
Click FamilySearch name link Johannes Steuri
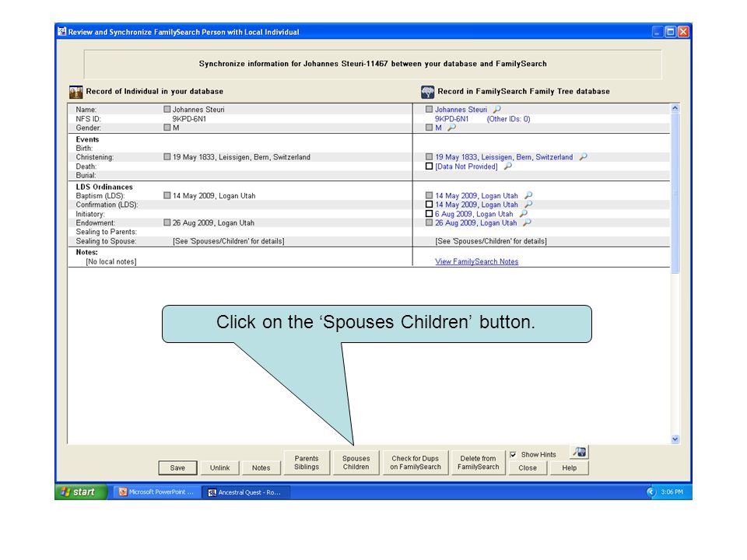point(461,109)
